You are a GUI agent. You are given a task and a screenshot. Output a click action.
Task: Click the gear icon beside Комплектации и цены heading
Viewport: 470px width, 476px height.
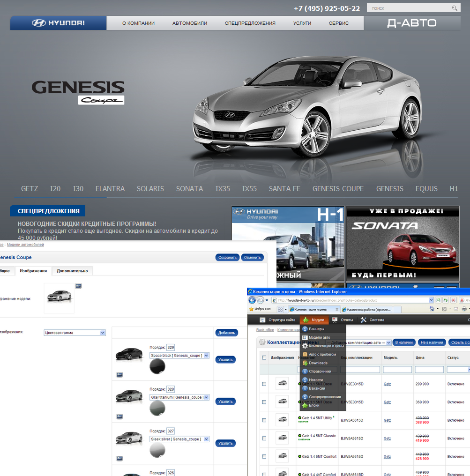262,342
